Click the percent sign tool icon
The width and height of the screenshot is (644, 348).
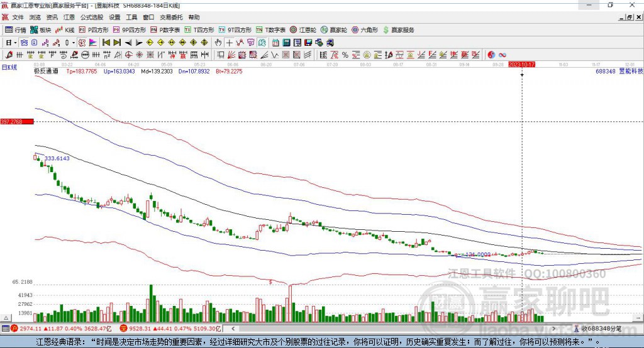[345, 55]
